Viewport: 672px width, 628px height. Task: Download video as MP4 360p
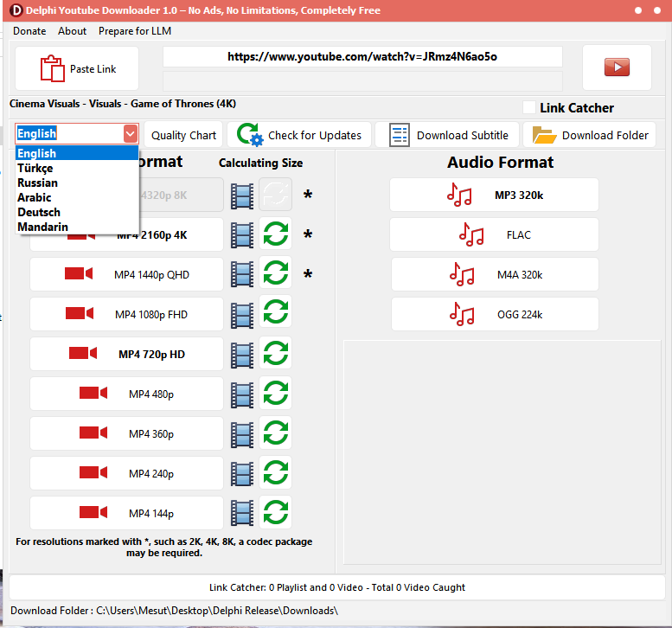126,434
